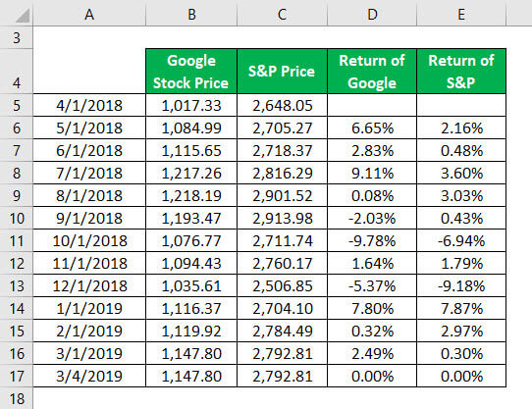The image size is (532, 409).
Task: Click S&P price 2,705.27
Action: click(282, 128)
